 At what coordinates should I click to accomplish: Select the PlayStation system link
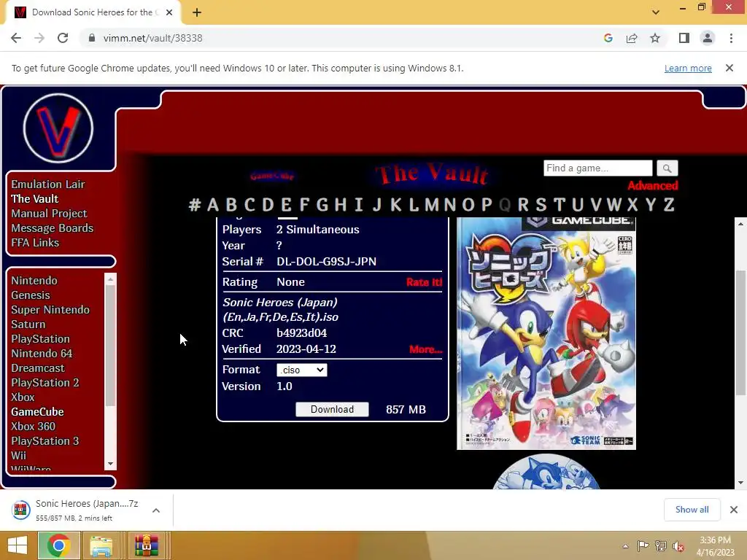[x=41, y=339]
